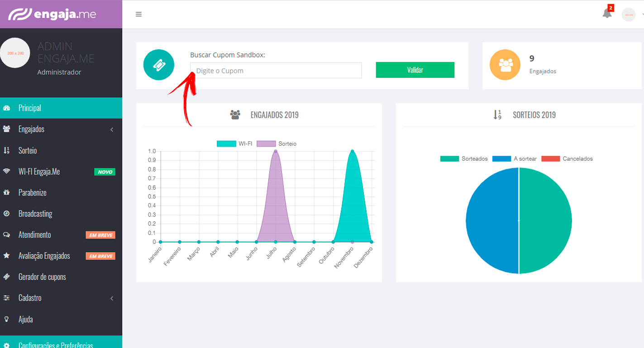Click the purple Julho peak point
644x348 pixels.
[275, 151]
